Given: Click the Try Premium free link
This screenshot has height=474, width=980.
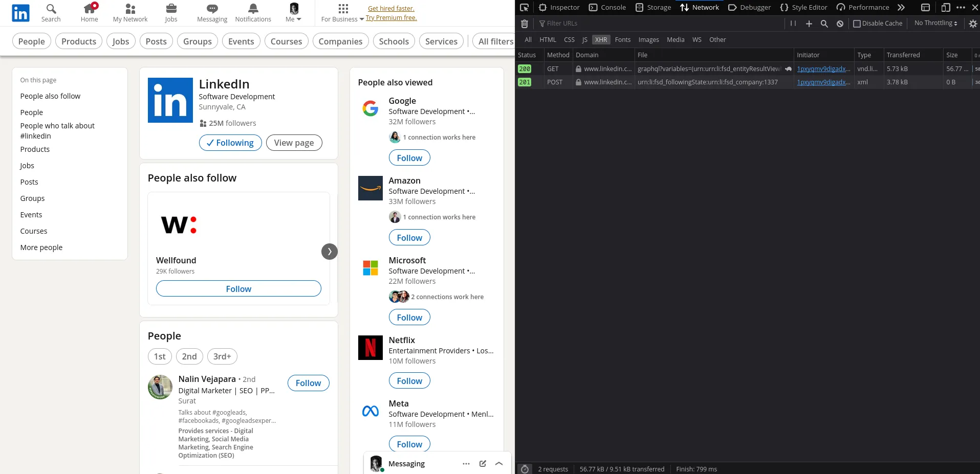Looking at the screenshot, I should [391, 18].
